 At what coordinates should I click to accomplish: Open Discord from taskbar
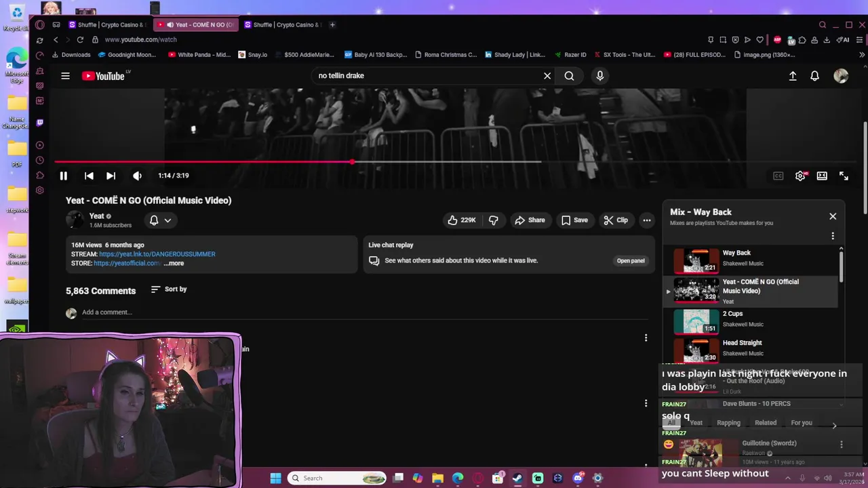click(x=578, y=478)
